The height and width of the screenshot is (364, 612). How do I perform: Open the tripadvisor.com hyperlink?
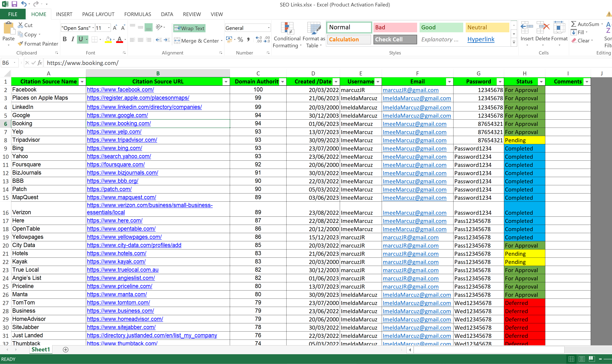pos(122,140)
